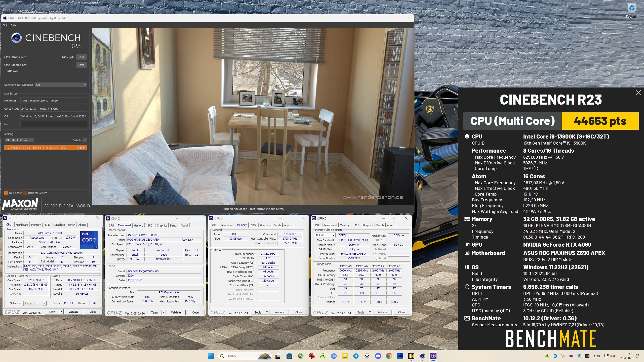Switch to Bench tab in first CPU-Z window

71,225
